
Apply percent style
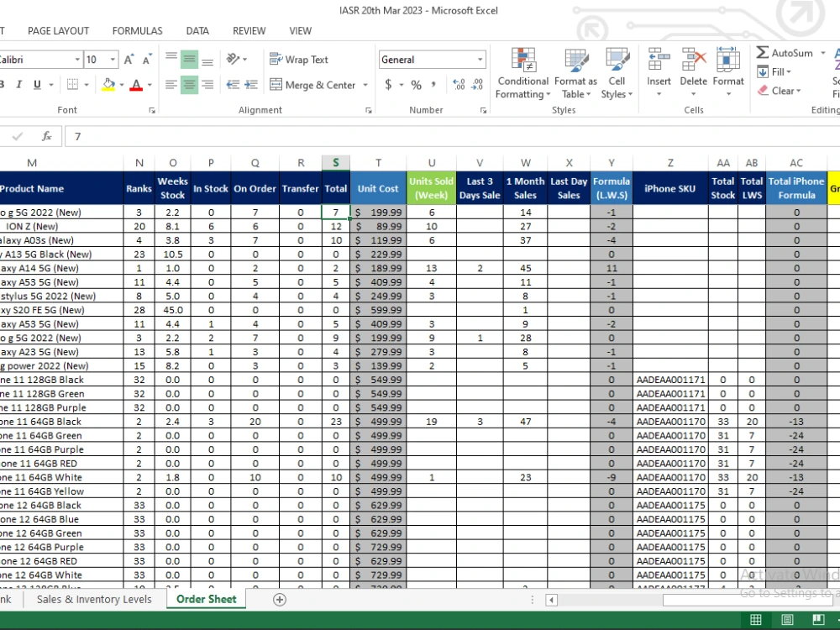coord(417,85)
